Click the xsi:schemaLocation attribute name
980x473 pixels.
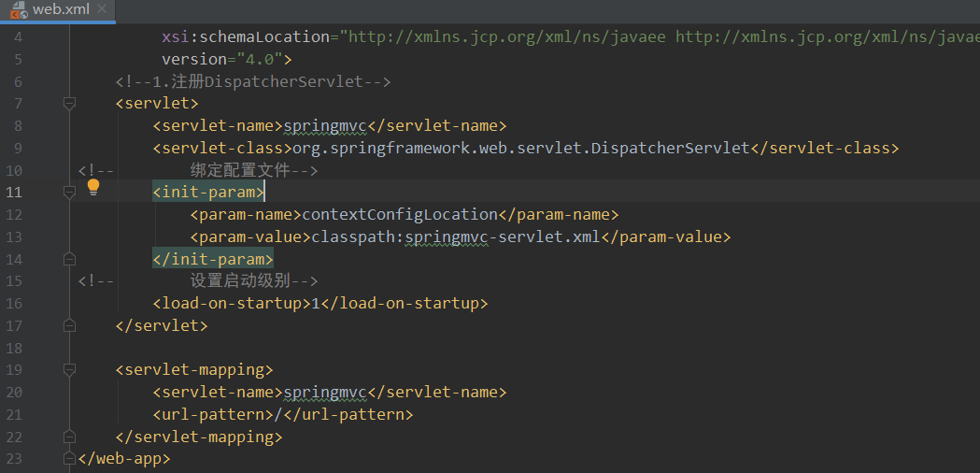click(246, 36)
